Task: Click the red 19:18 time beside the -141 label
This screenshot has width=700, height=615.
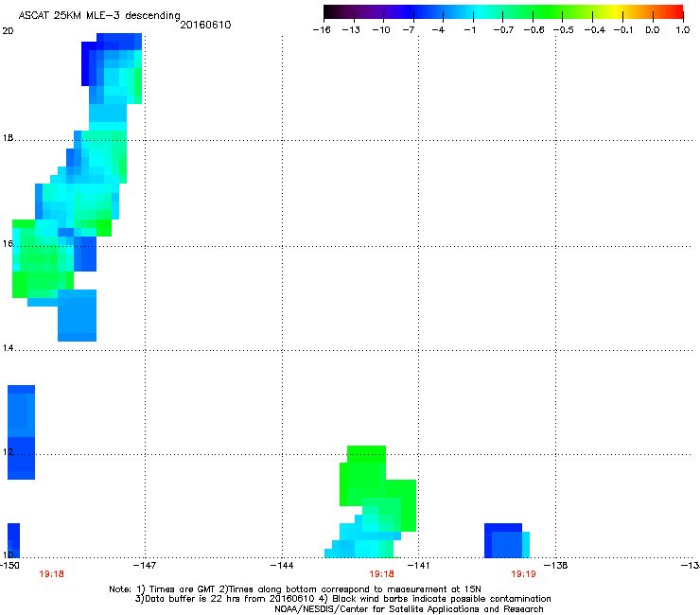Action: pyautogui.click(x=382, y=574)
